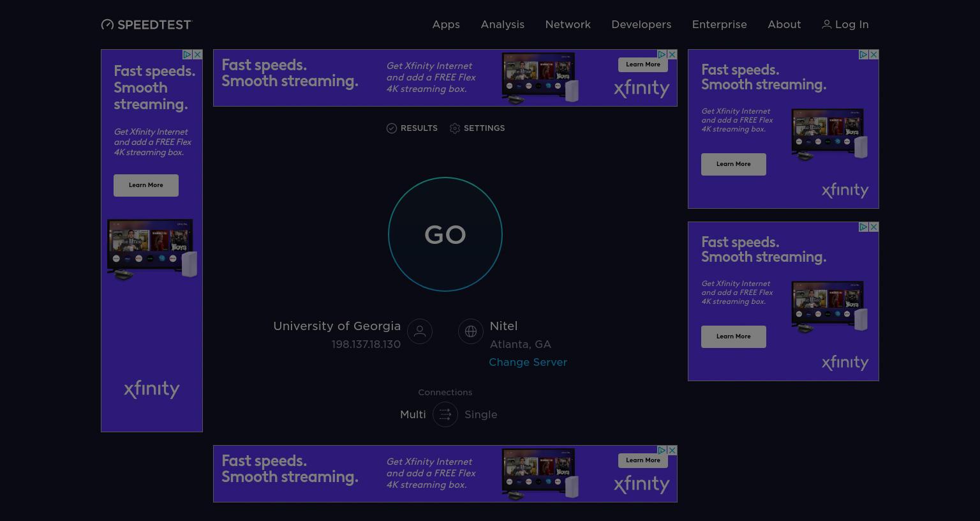Click AdChoices icon on upper right ad
The width and height of the screenshot is (980, 521).
[x=864, y=55]
